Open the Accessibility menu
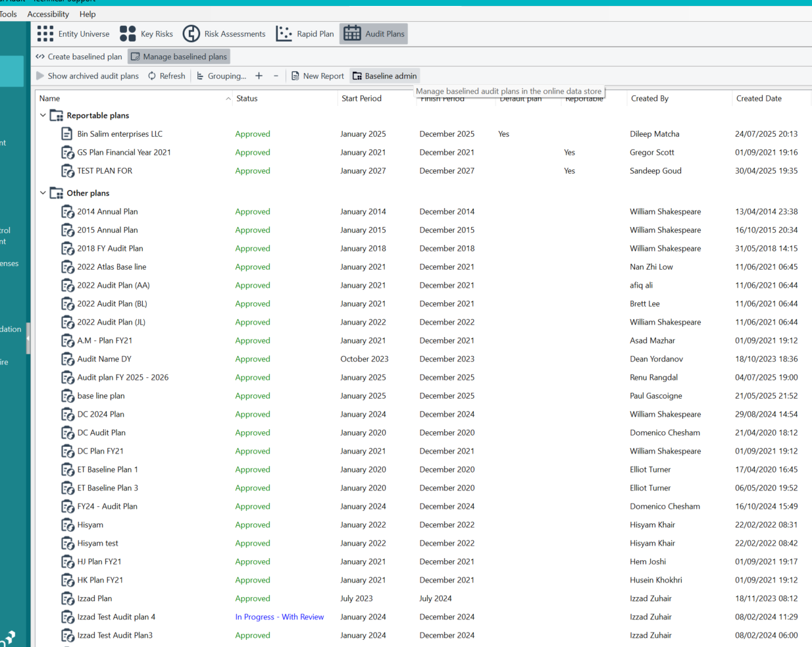This screenshot has width=812, height=647. (x=48, y=14)
